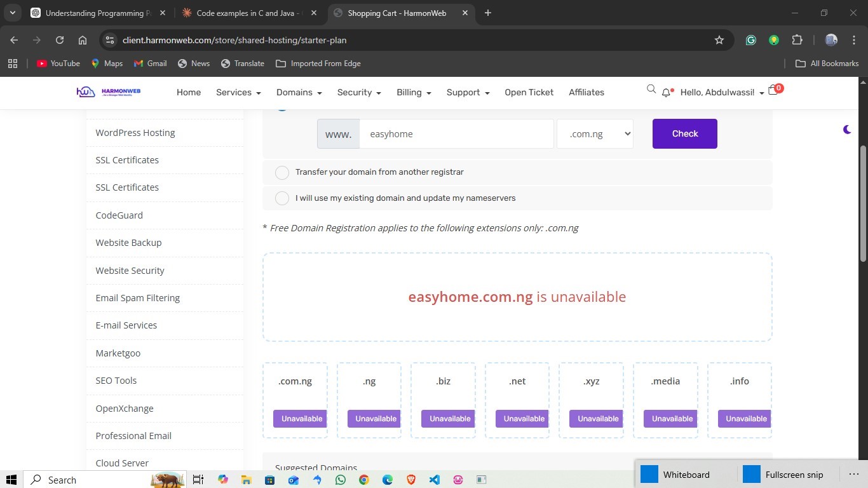868x488 pixels.
Task: Open File Explorer from the taskbar
Action: tap(247, 480)
